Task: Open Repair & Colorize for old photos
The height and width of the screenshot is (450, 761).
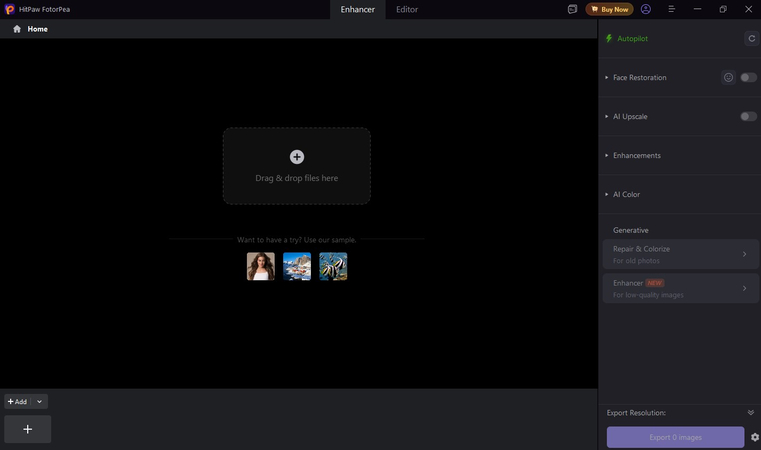Action: click(679, 254)
